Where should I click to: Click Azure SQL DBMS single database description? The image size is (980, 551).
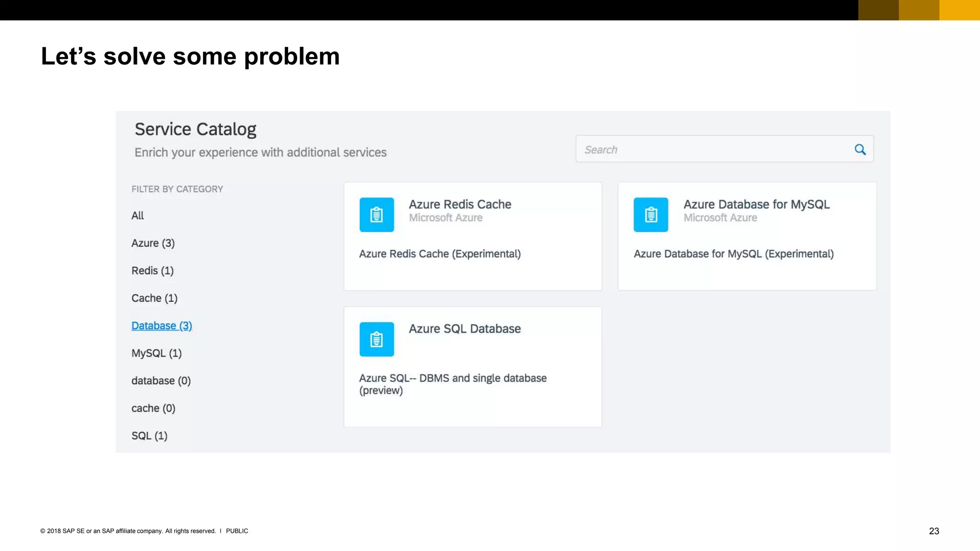click(x=453, y=384)
